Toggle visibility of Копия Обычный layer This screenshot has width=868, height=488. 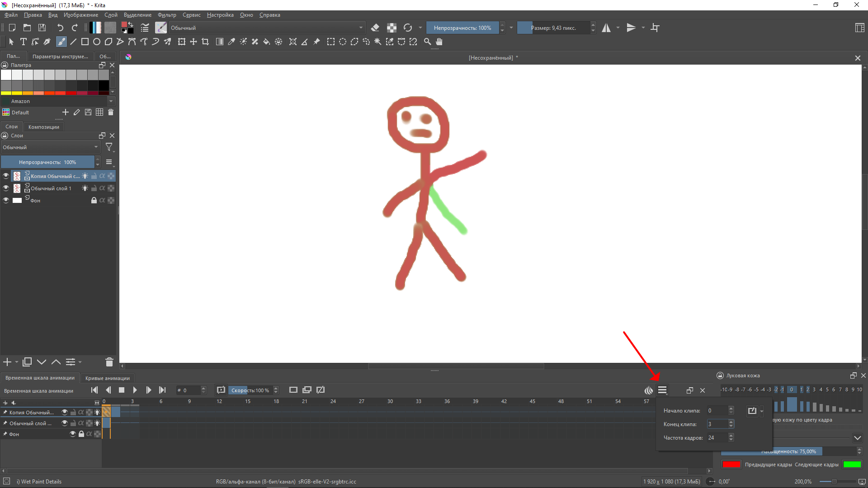[6, 175]
